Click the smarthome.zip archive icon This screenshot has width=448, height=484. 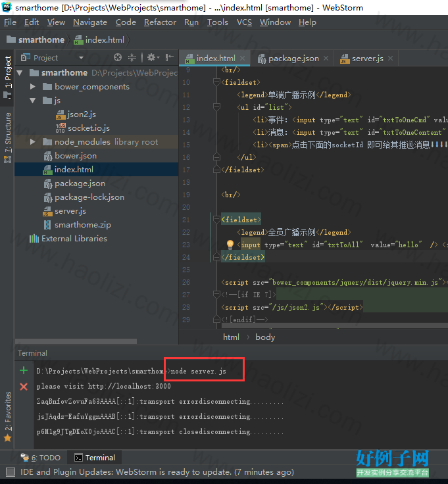tap(47, 225)
